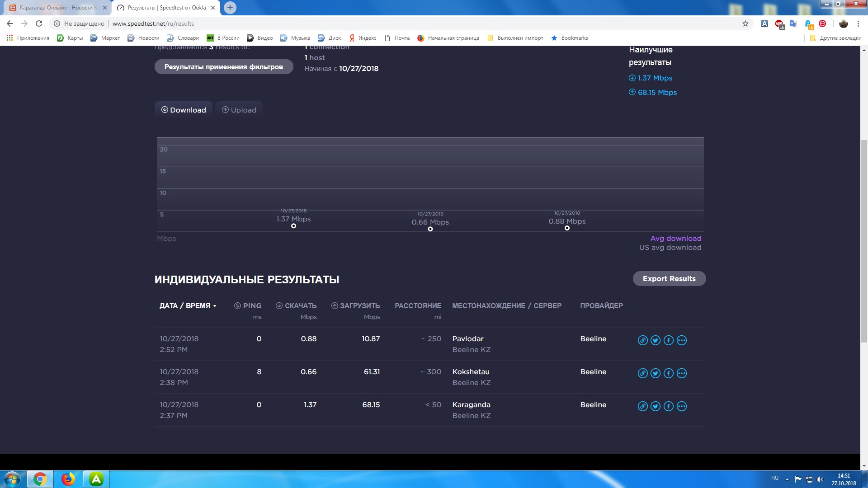Share the Karaganda result on Twitter
The image size is (868, 488).
pos(656,406)
